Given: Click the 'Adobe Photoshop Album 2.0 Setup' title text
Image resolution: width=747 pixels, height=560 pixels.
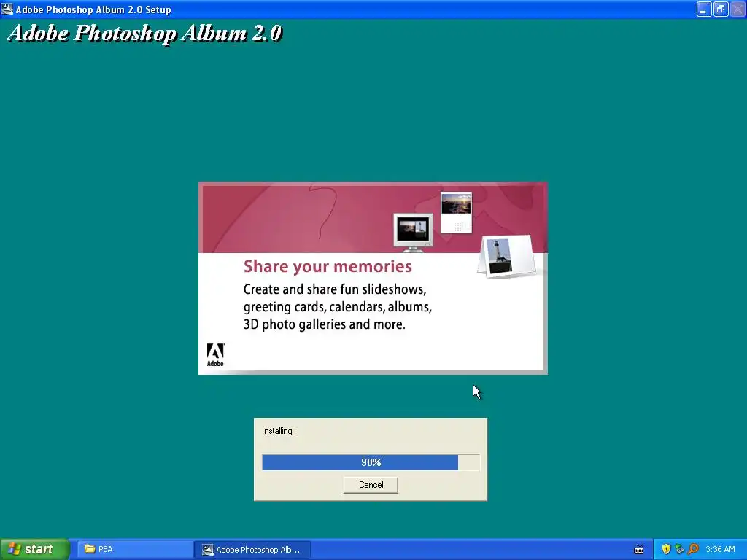Looking at the screenshot, I should pyautogui.click(x=93, y=9).
